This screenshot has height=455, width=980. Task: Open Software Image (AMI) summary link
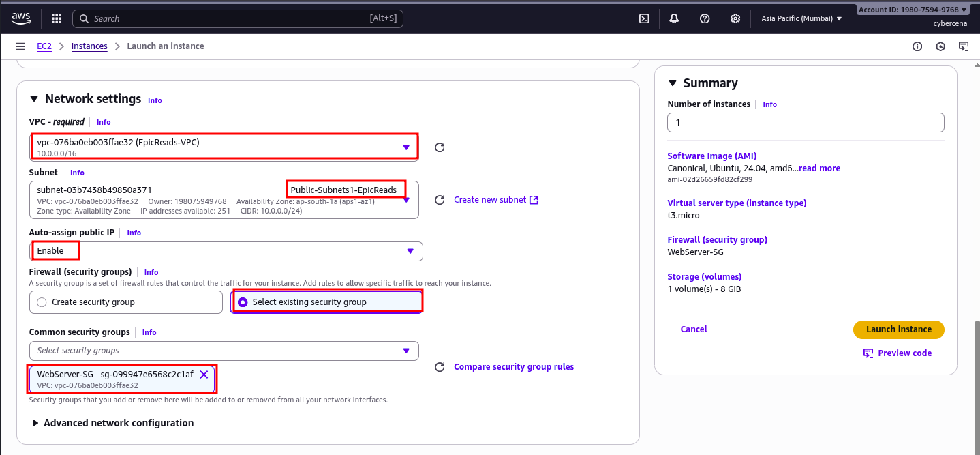pyautogui.click(x=712, y=156)
